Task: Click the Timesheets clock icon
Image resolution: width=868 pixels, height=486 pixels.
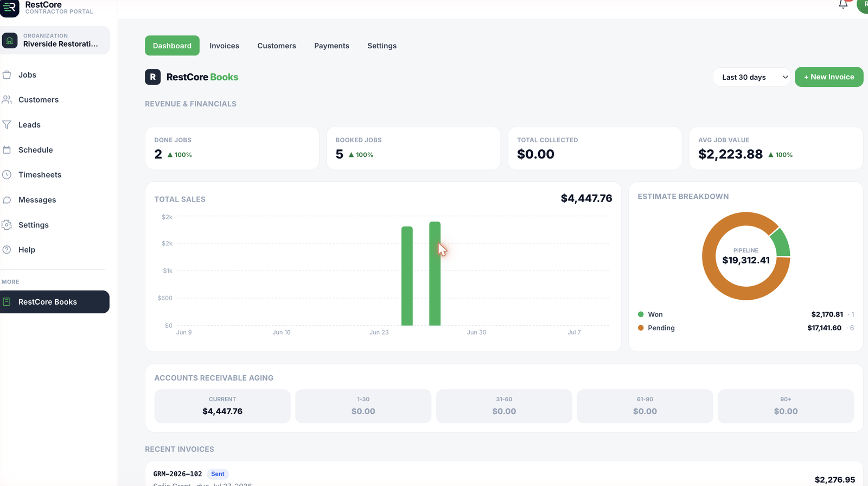Action: click(7, 175)
